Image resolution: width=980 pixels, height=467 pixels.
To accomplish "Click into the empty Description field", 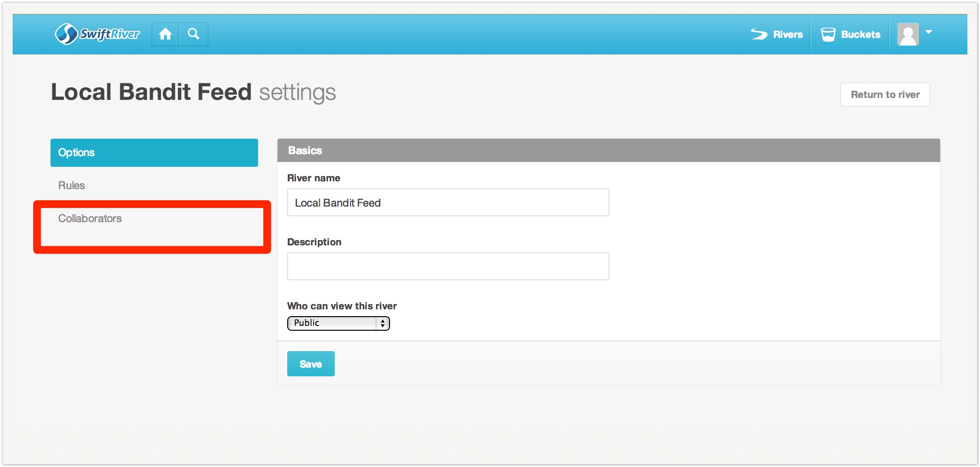I will 447,266.
